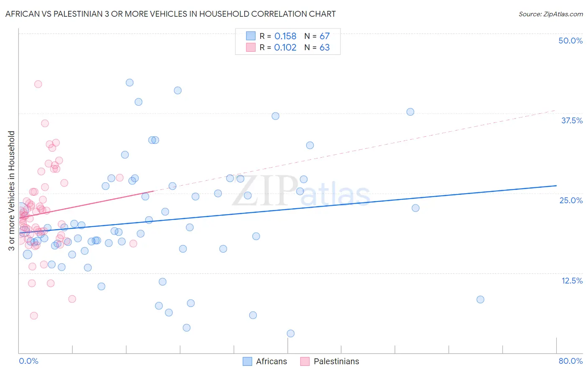Click the pink Palestinians legend swatch at bottom
This screenshot has width=588, height=373.
(x=305, y=361)
